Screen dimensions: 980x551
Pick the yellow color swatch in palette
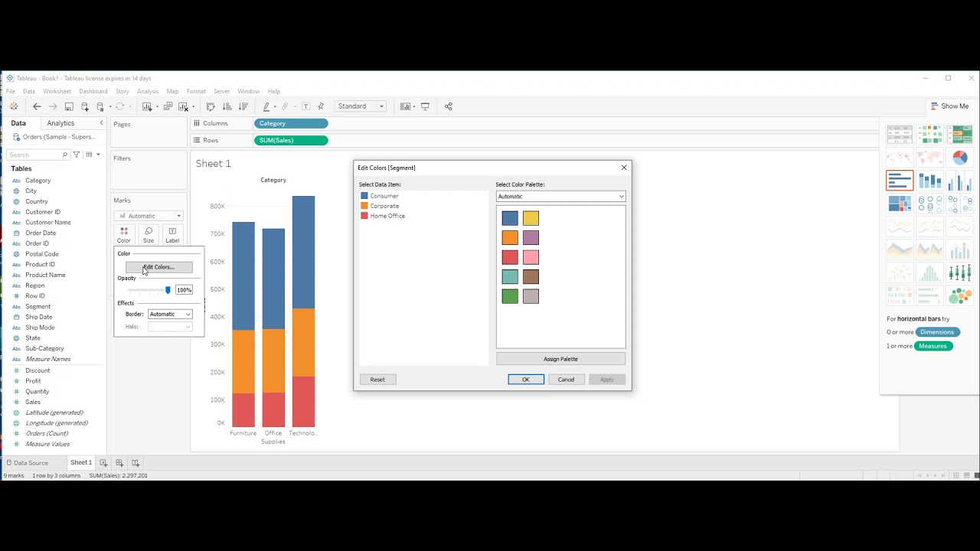pos(531,218)
